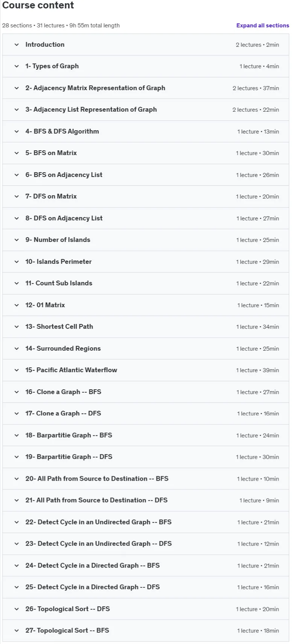The height and width of the screenshot is (644, 292).
Task: Select 4- BFS & DFS Algorithm section
Action: (x=146, y=131)
